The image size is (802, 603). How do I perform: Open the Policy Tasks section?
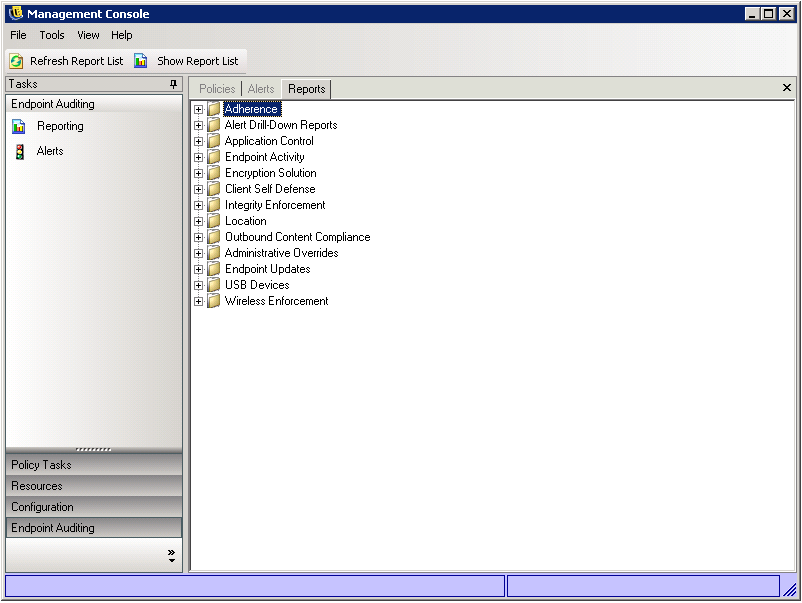pyautogui.click(x=94, y=465)
